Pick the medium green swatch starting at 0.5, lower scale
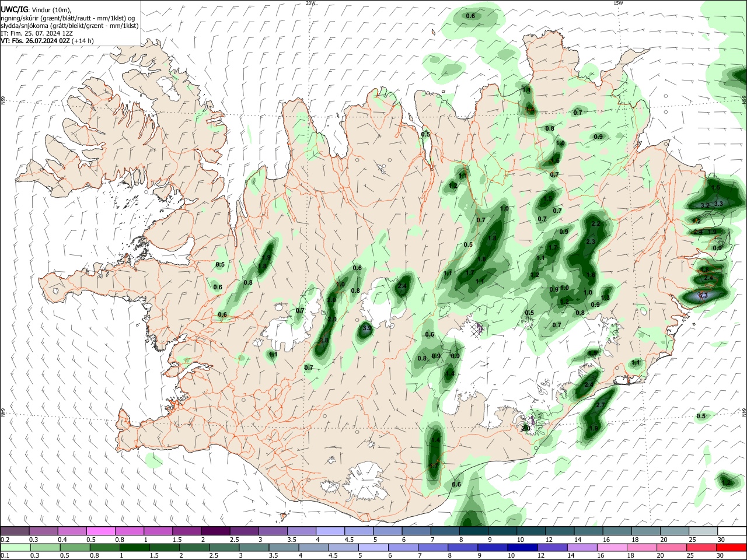The height and width of the screenshot is (560, 747). pos(74,547)
